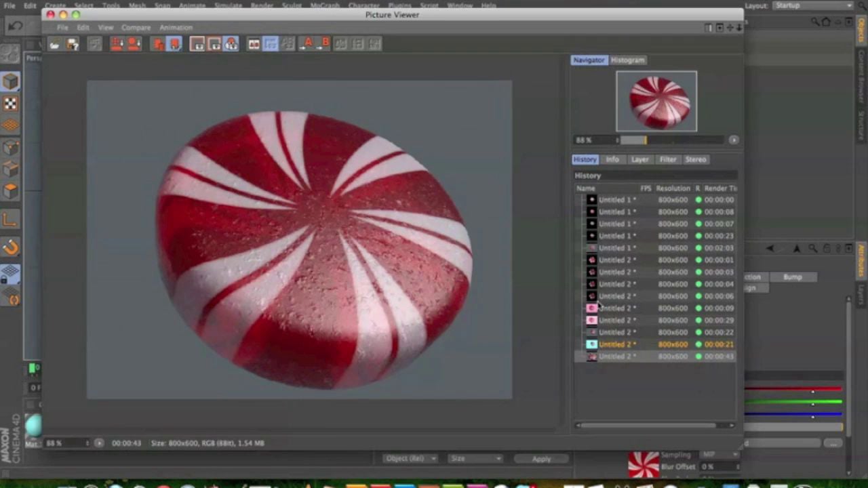This screenshot has width=868, height=488.
Task: Open the Size dropdown
Action: pos(475,459)
